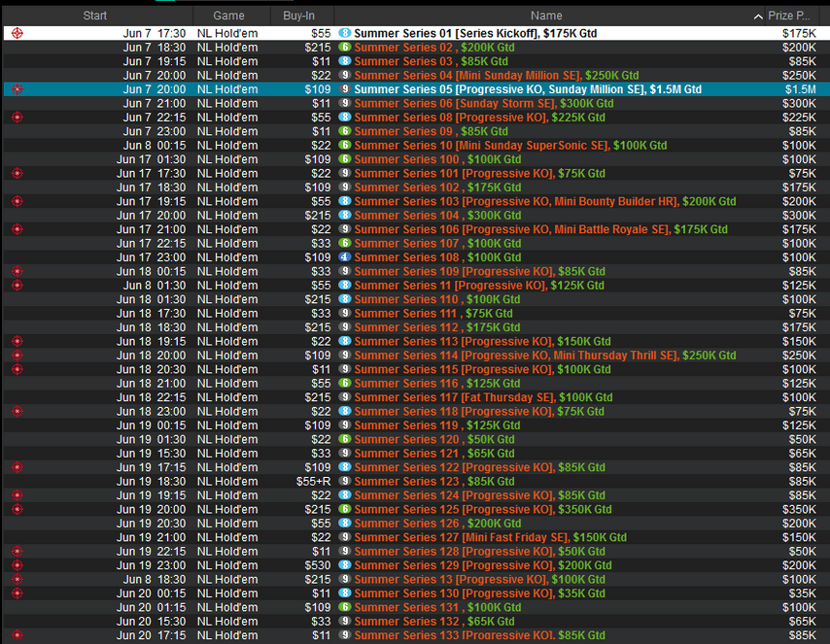
Task: Click the Jun 19 15:30 start time for Series 121
Action: coord(152,454)
